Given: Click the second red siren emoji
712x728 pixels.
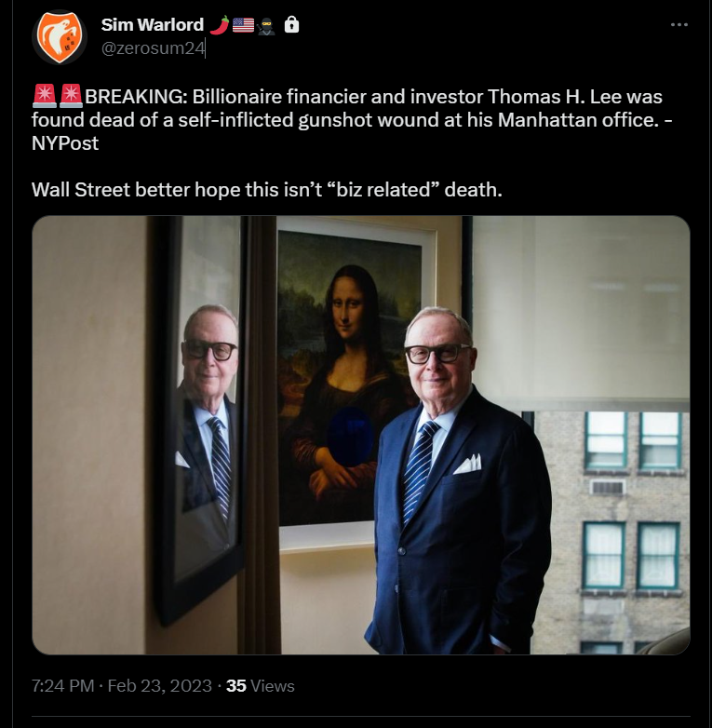Looking at the screenshot, I should [71, 95].
